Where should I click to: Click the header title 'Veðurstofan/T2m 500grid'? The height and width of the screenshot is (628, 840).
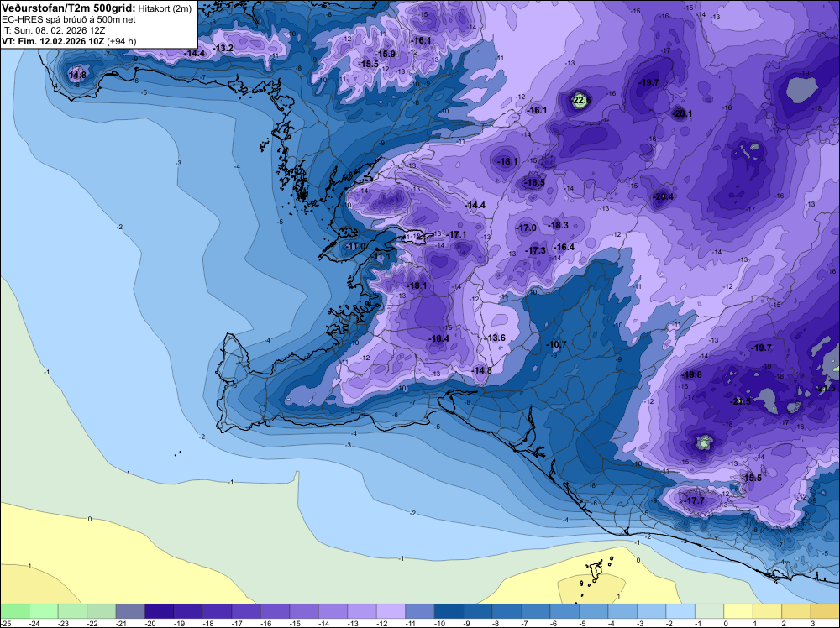tap(69, 8)
